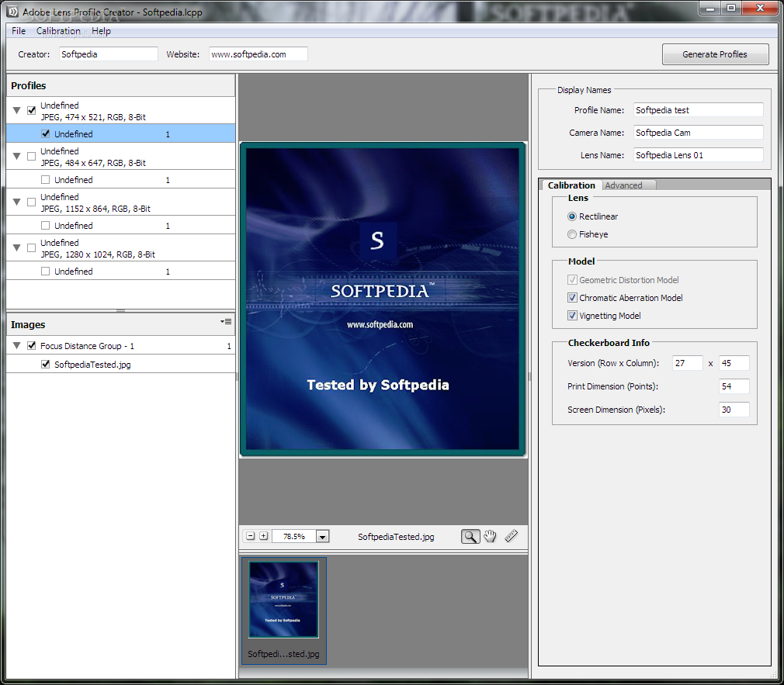Select Undefined sub-profile under 1280 x 1024
This screenshot has width=784, height=685.
tap(120, 272)
